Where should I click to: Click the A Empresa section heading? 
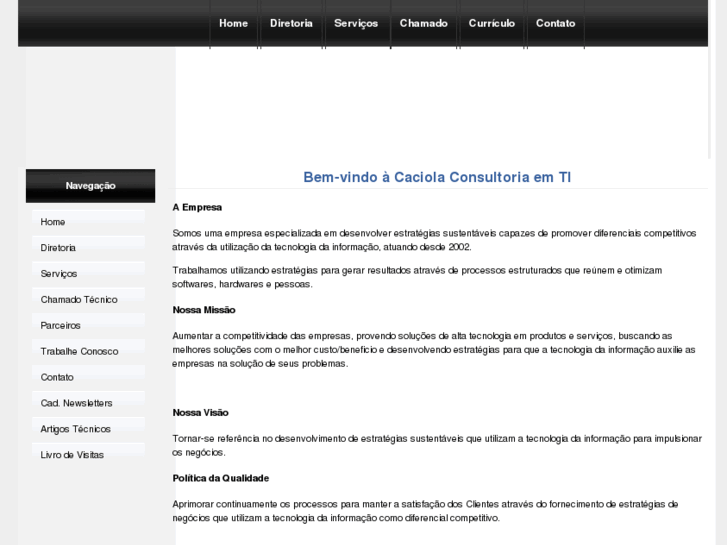tap(197, 207)
